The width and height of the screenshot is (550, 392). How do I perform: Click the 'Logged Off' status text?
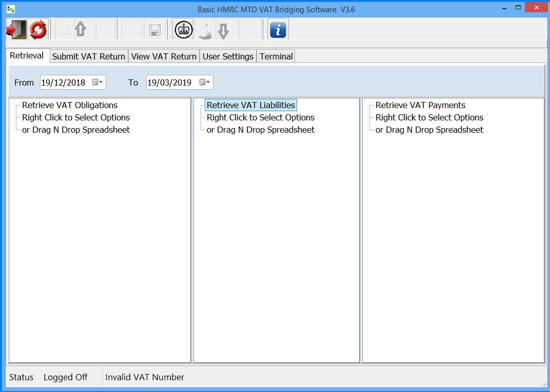click(x=66, y=377)
